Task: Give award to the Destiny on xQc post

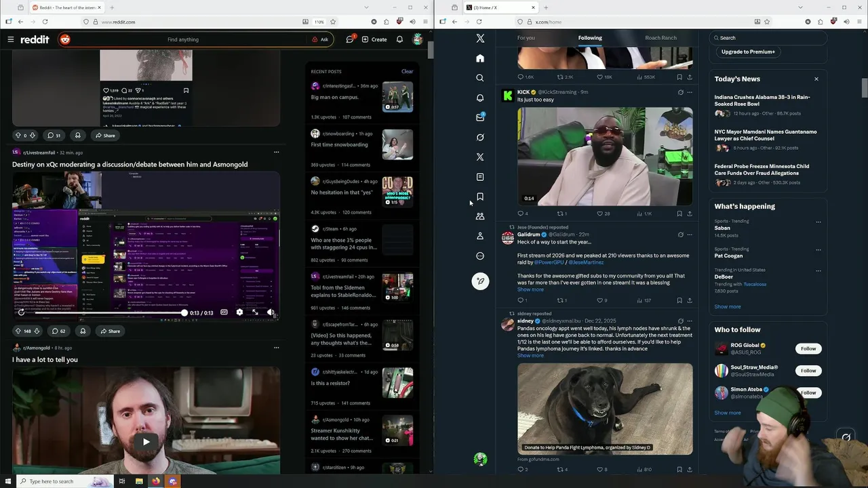Action: 83,331
